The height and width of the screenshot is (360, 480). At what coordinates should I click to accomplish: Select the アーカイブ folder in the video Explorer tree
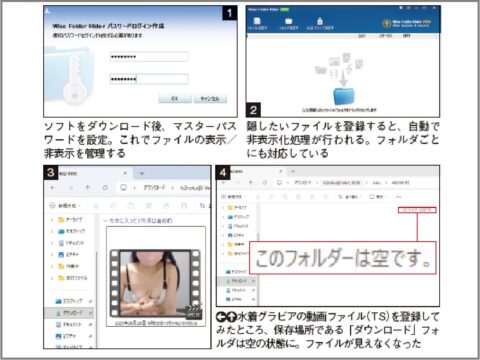click(x=70, y=220)
